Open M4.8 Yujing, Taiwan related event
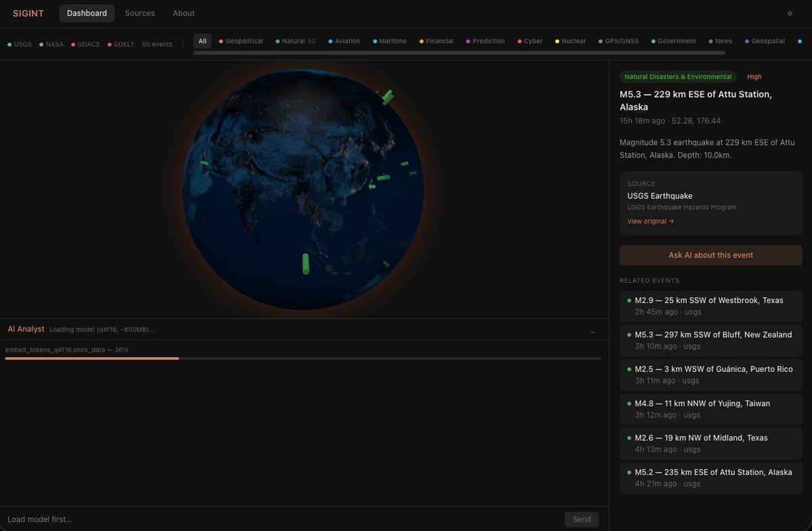The height and width of the screenshot is (531, 812). click(710, 409)
